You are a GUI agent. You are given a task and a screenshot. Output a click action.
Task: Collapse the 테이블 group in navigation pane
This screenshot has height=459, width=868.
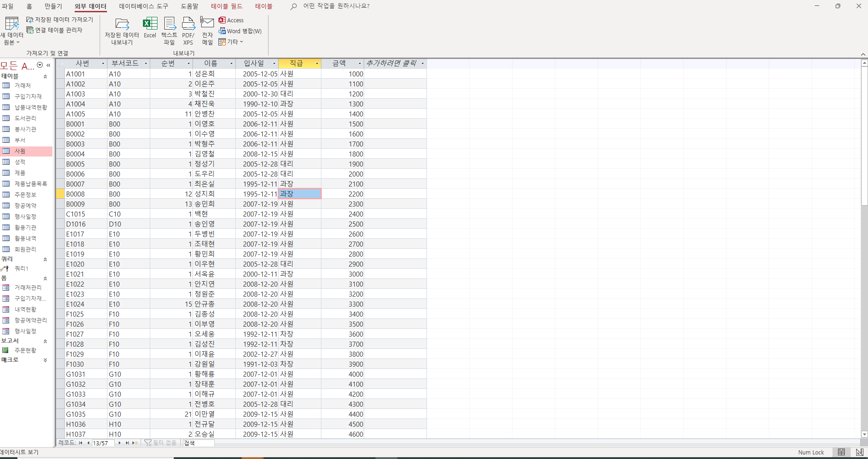click(45, 76)
